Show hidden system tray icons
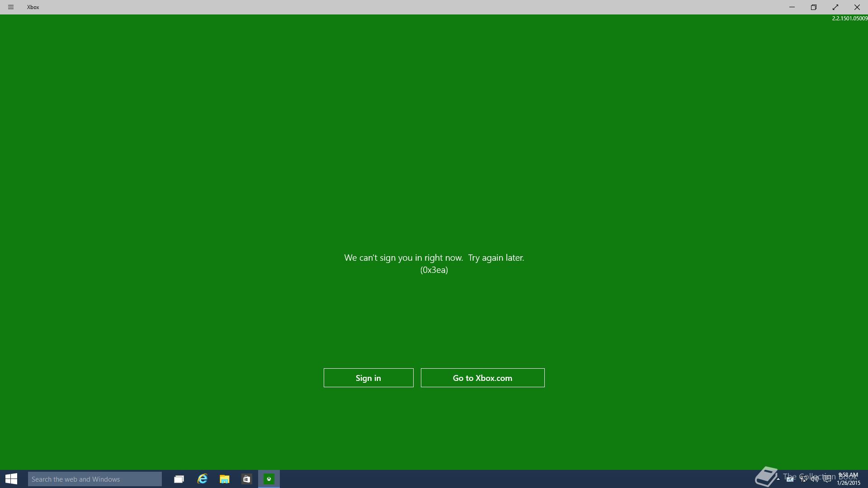Image resolution: width=868 pixels, height=488 pixels. pyautogui.click(x=778, y=479)
